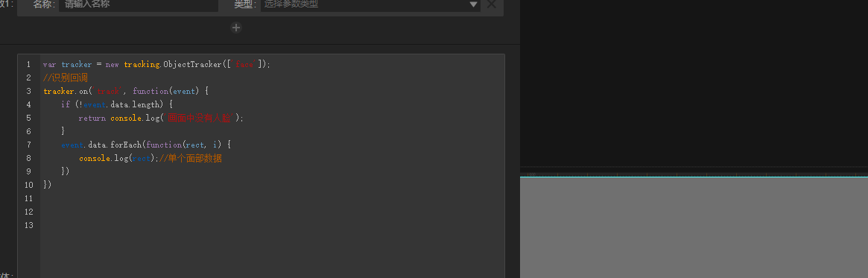Add a new parameter with the plus icon
Viewport: 868px width, 278px height.
tap(236, 28)
